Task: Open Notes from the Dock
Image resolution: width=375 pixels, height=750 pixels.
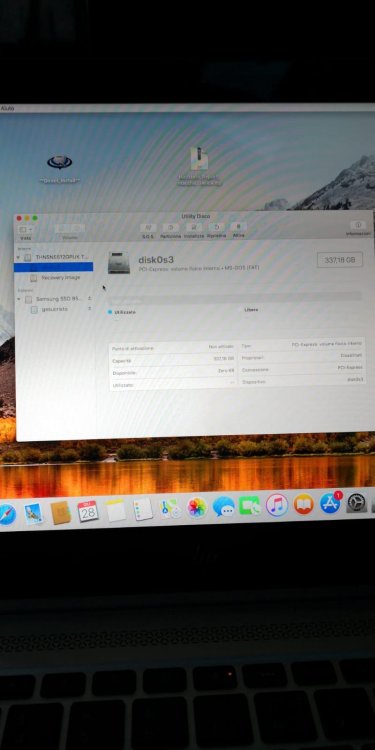Action: [x=115, y=510]
